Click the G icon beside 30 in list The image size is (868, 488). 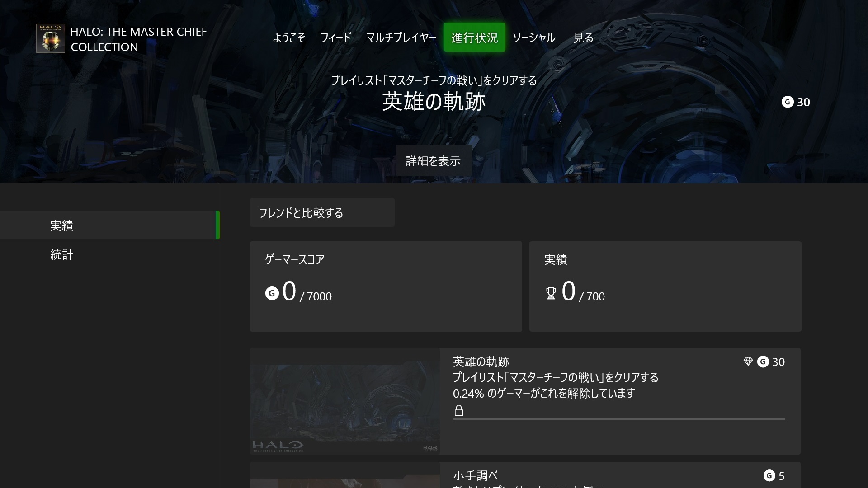click(x=763, y=361)
